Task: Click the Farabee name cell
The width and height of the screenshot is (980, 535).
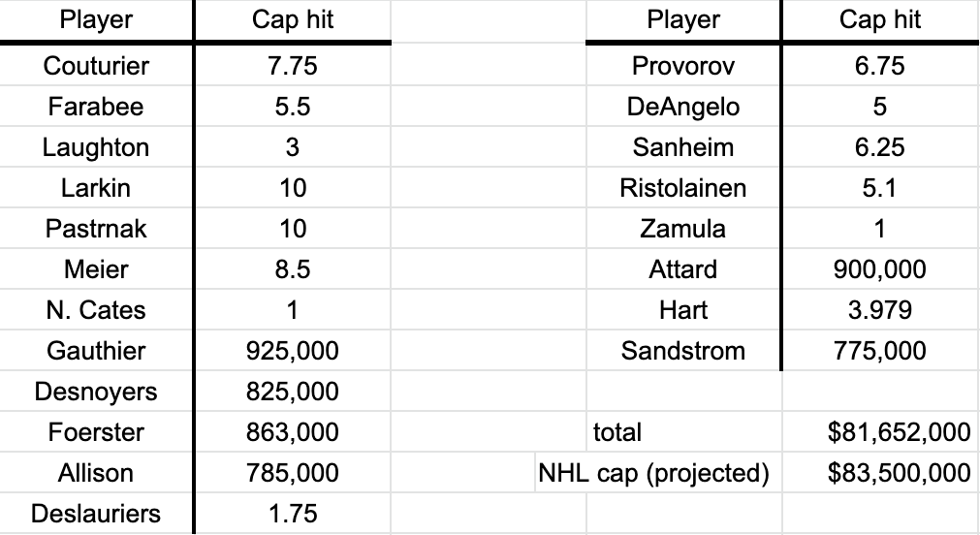Action: [96, 107]
